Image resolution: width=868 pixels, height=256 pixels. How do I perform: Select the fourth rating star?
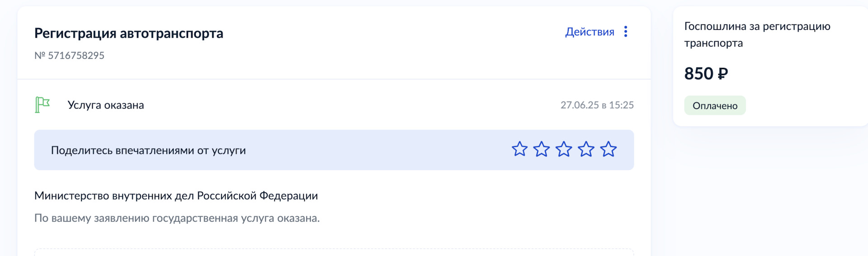tap(586, 149)
